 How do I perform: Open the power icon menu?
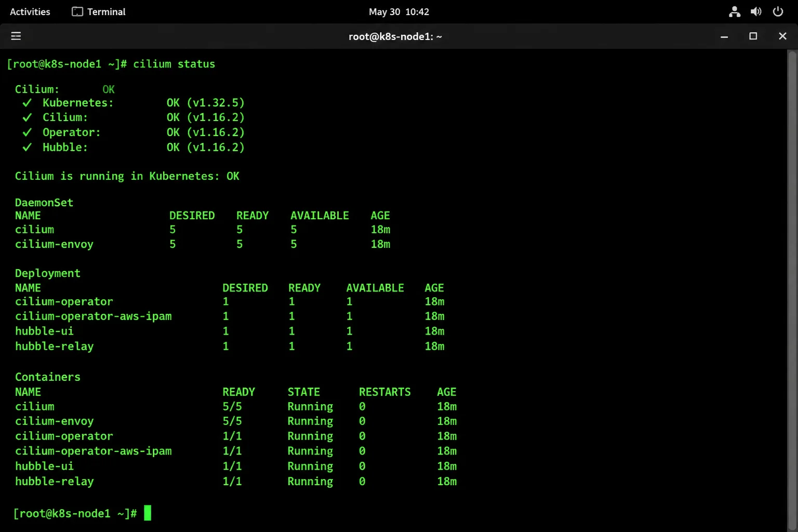pos(778,11)
